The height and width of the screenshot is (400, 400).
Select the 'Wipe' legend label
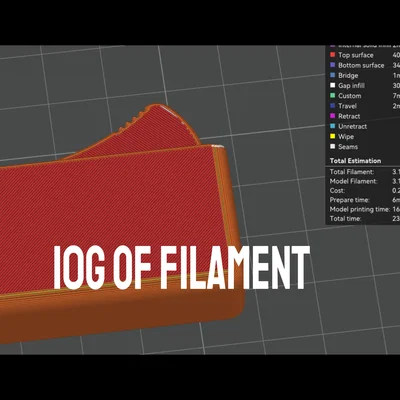(346, 137)
